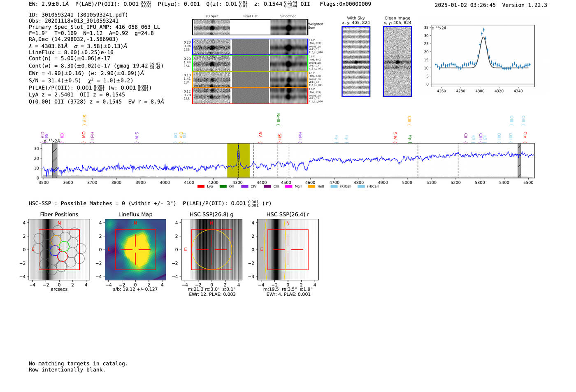This screenshot has width=576, height=392.
Task: Click the 'Flags:0x00000009' header text
Action: [x=345, y=4]
